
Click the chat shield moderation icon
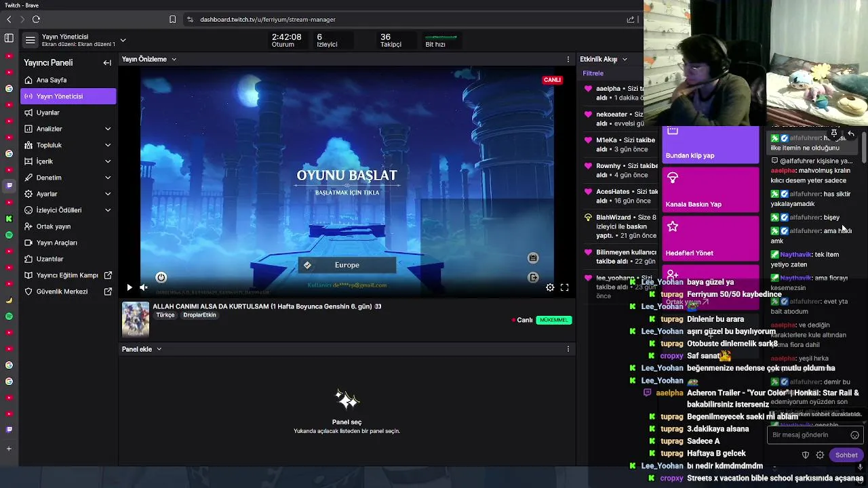tap(806, 455)
